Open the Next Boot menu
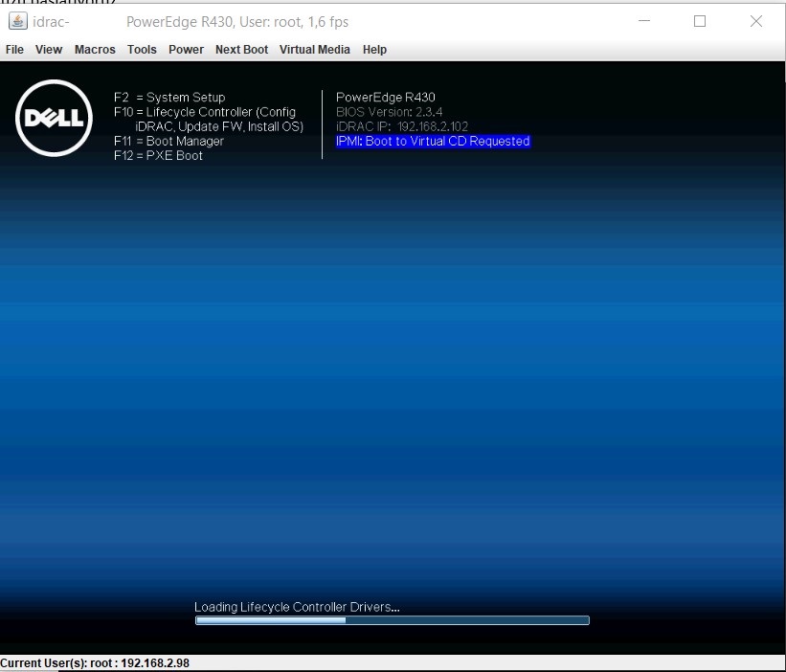Image resolution: width=786 pixels, height=672 pixels. (241, 50)
